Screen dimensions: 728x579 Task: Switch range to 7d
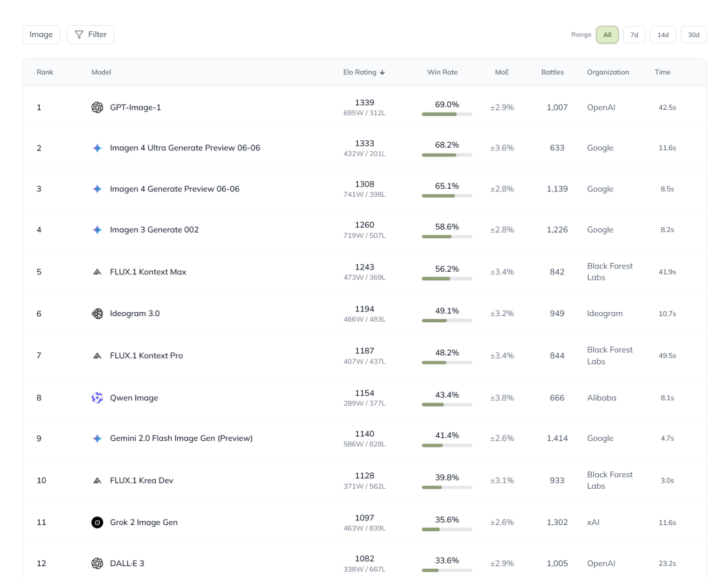(x=634, y=35)
